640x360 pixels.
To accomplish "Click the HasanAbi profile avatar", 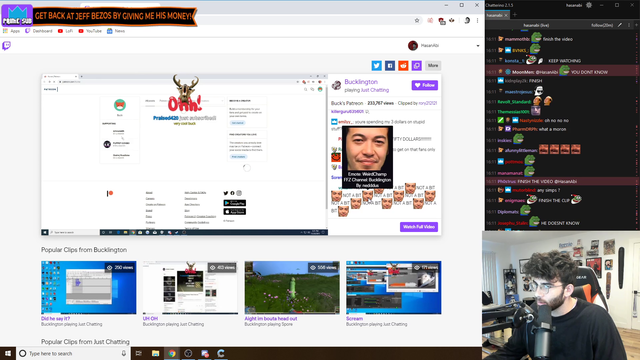I will coord(413,46).
